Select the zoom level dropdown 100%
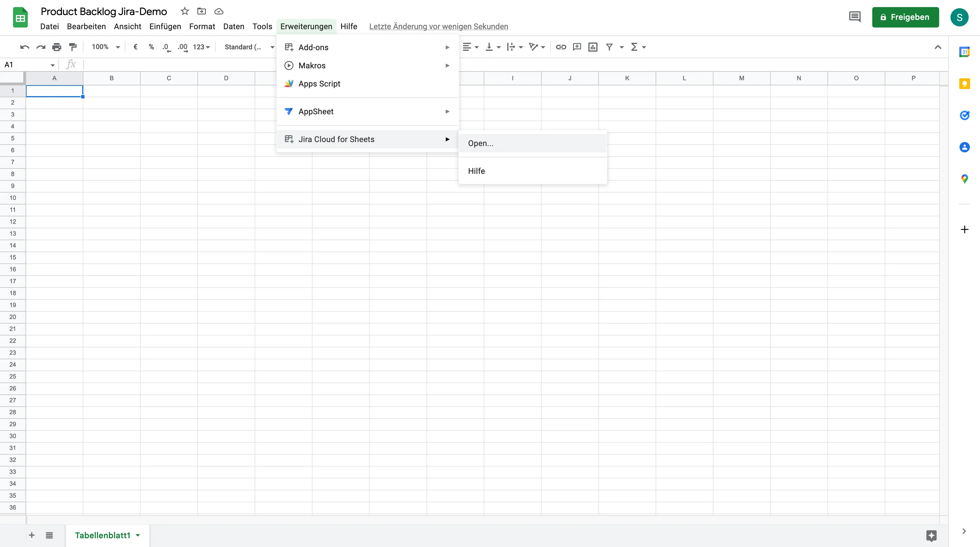The width and height of the screenshot is (980, 547). pyautogui.click(x=104, y=47)
